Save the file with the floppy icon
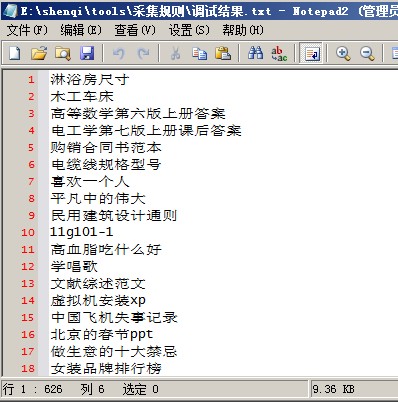Screen dimensions: 398x402 coord(87,53)
